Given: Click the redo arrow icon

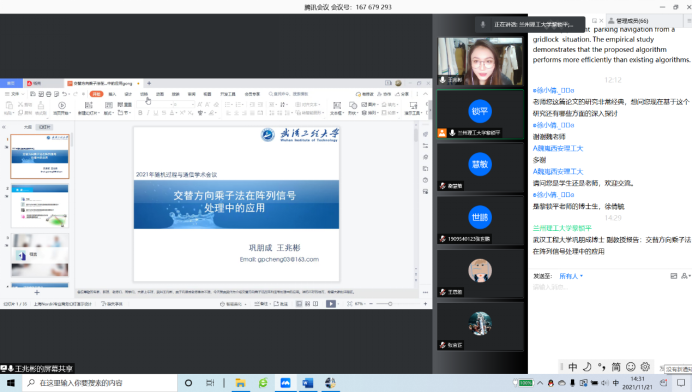Looking at the screenshot, I should [x=75, y=94].
